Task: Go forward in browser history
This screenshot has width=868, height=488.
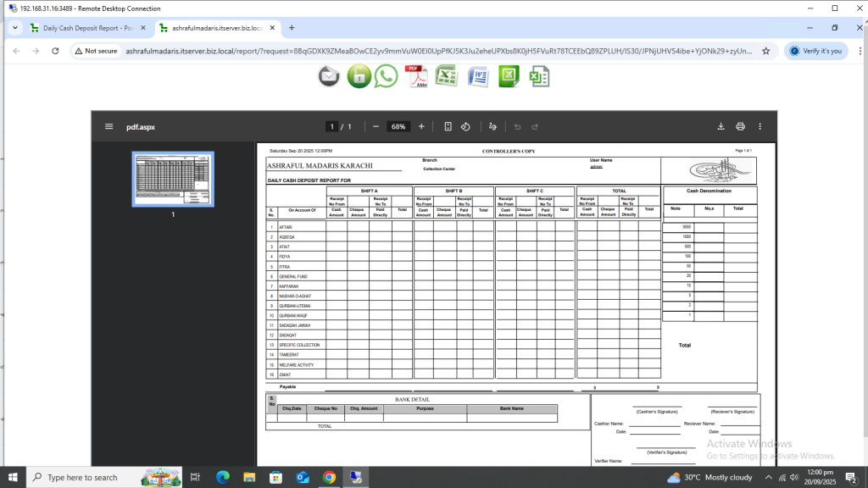Action: tap(36, 51)
